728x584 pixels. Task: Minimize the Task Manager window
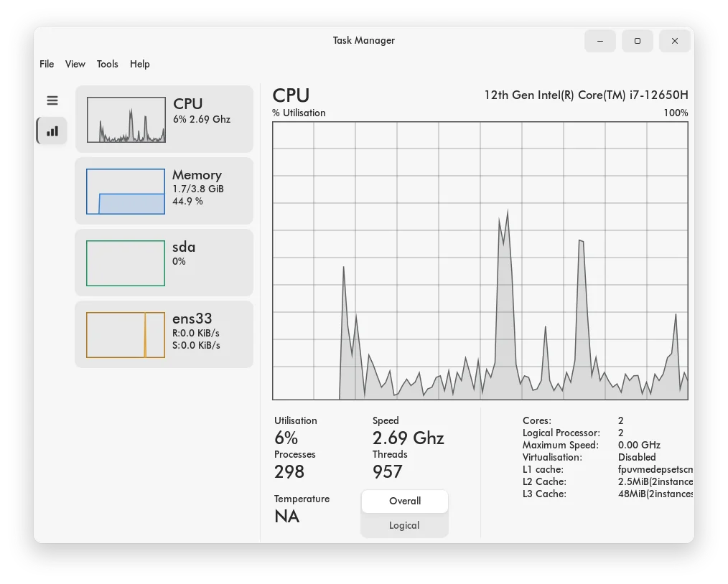point(600,41)
